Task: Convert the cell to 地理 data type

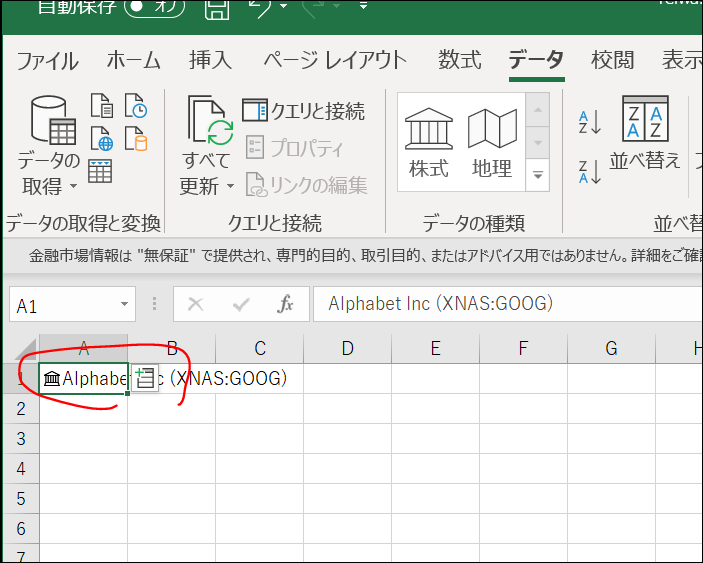Action: coord(492,143)
